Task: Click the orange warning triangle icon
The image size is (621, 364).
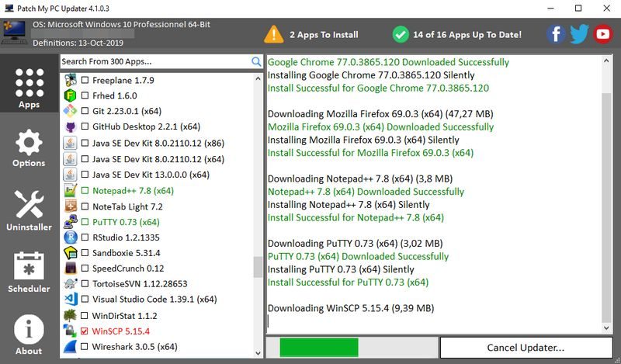Action: pyautogui.click(x=274, y=34)
